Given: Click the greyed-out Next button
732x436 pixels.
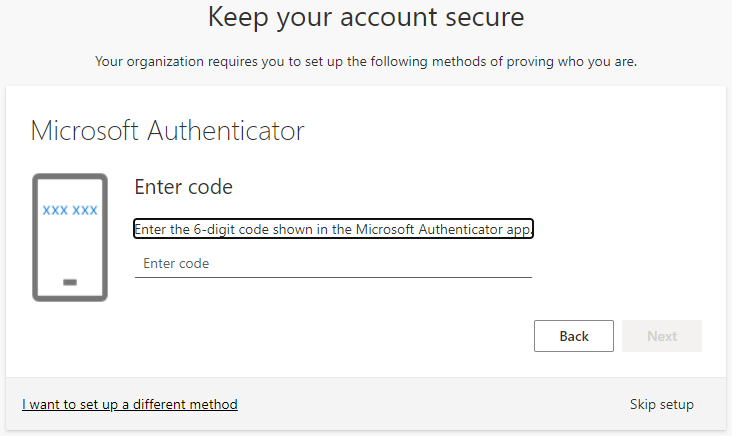Looking at the screenshot, I should pos(661,336).
